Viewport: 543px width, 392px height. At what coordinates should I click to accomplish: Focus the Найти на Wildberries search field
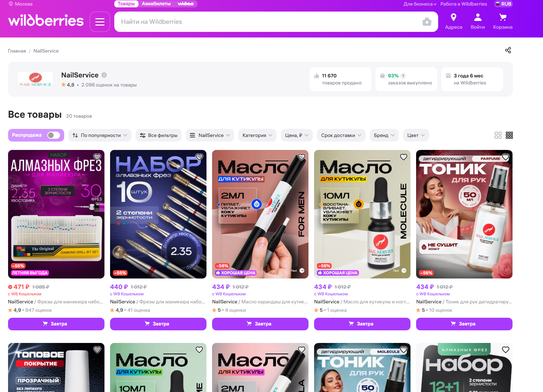point(268,22)
